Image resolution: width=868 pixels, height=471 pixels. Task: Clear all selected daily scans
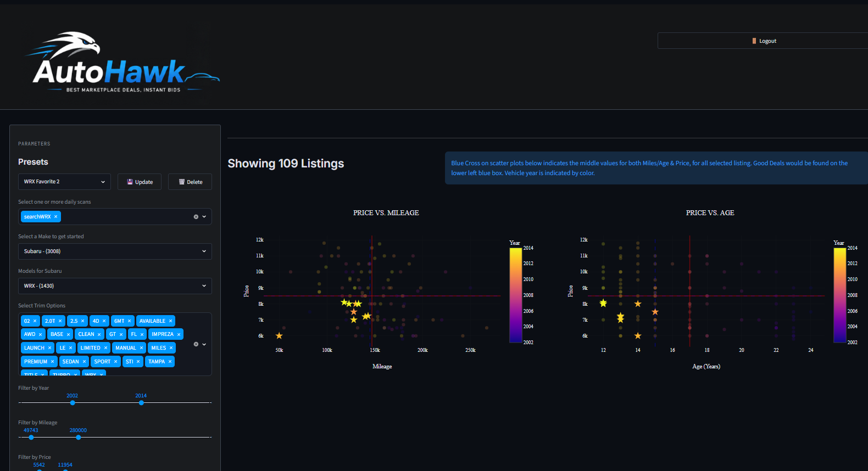click(x=196, y=217)
